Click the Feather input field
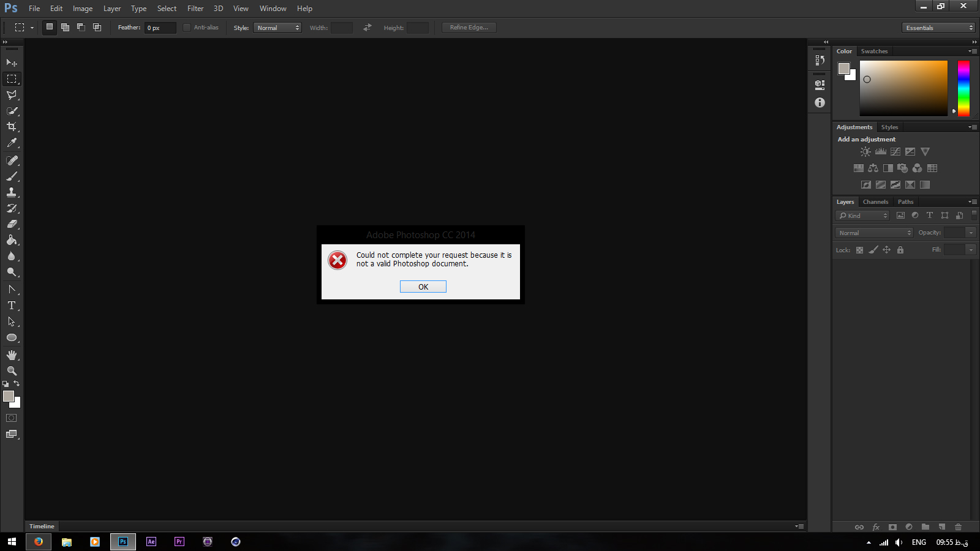The image size is (980, 551). coord(160,28)
